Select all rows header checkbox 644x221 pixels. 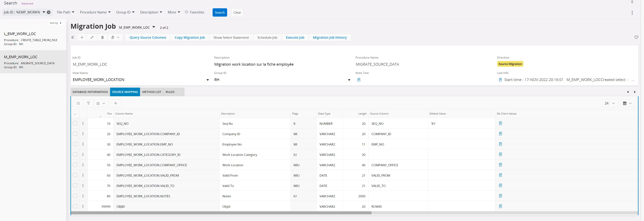[x=75, y=114]
